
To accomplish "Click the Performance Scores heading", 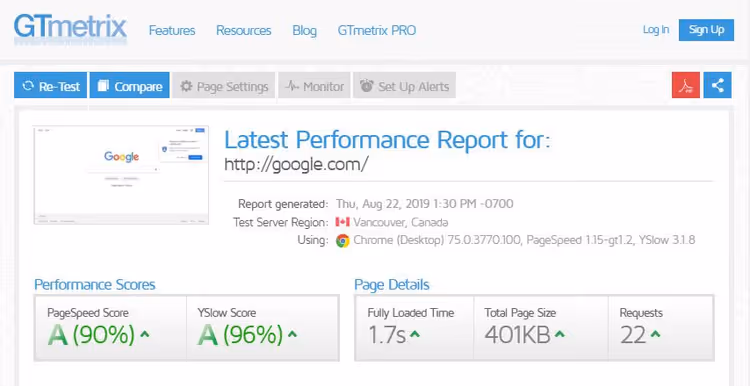I will 95,285.
